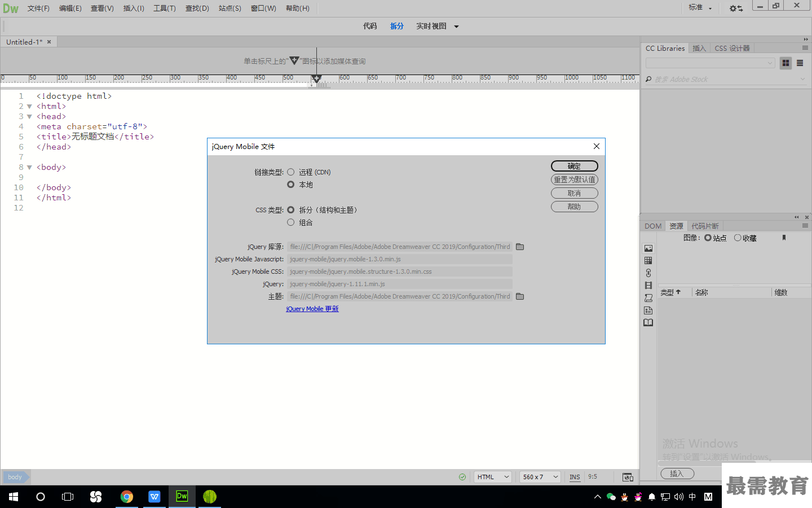This screenshot has height=508, width=812.
Task: Click the media query icon on the ruler
Action: (316, 78)
